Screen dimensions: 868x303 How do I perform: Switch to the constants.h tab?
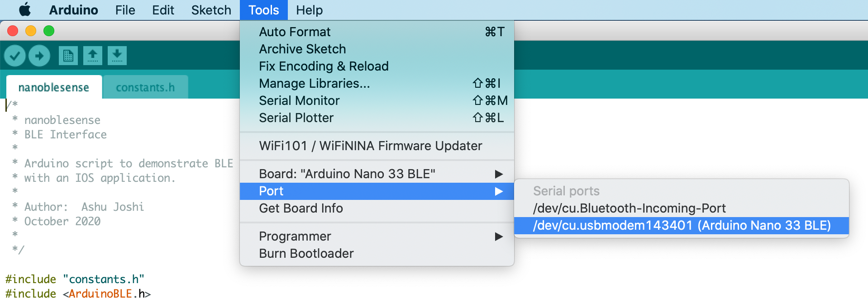tap(145, 87)
